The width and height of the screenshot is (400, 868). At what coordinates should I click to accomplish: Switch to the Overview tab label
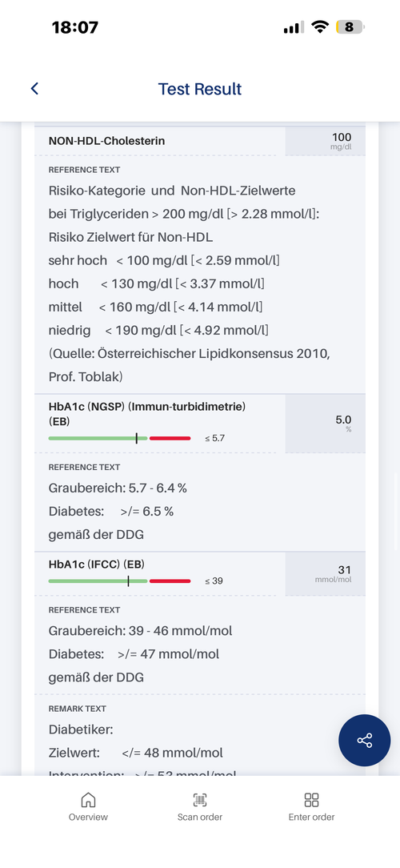point(88,817)
